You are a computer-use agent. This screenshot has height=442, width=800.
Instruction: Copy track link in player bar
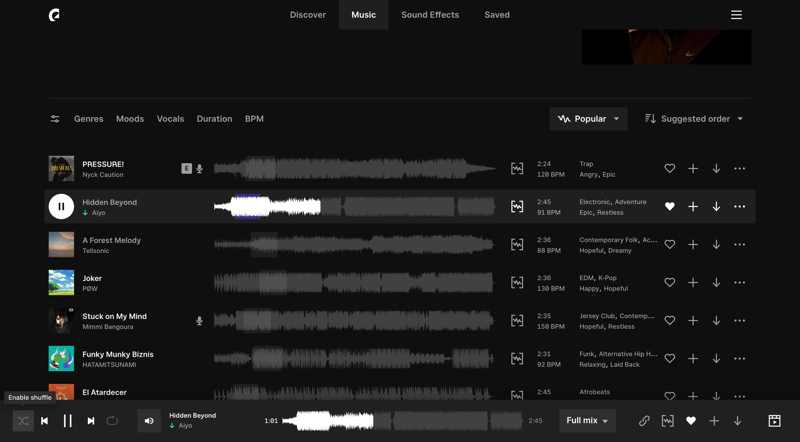644,421
